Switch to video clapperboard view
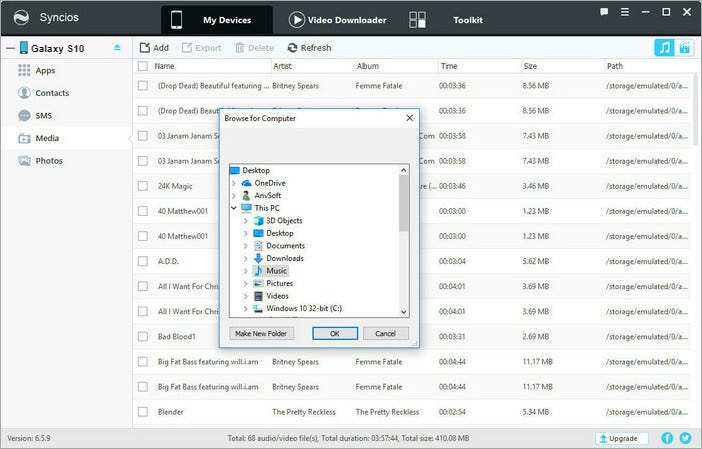 [x=685, y=48]
